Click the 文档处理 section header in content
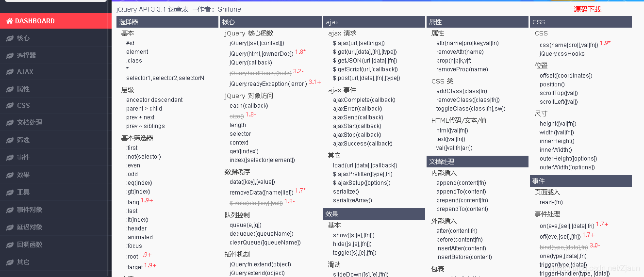Screen dimensions: 644x277 [478, 162]
